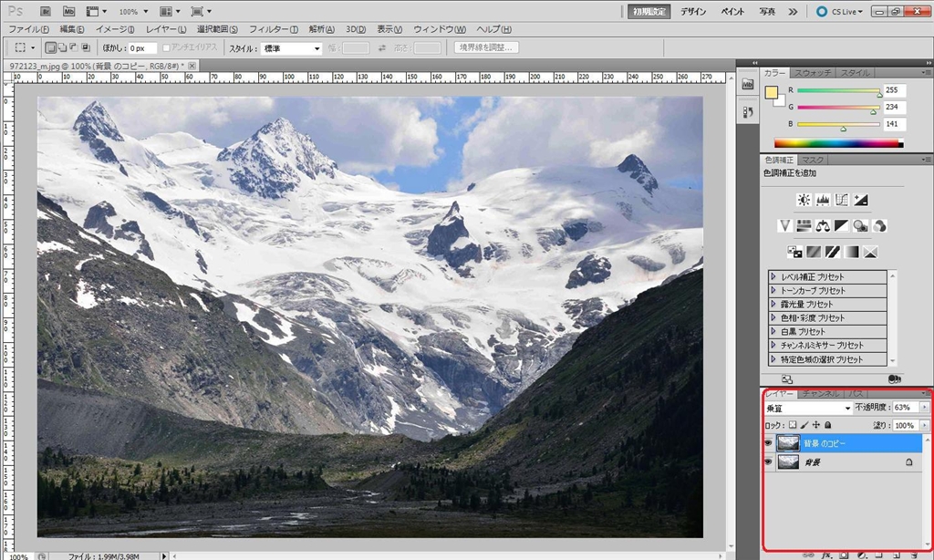Click the ぼかし feather input field

(x=142, y=48)
